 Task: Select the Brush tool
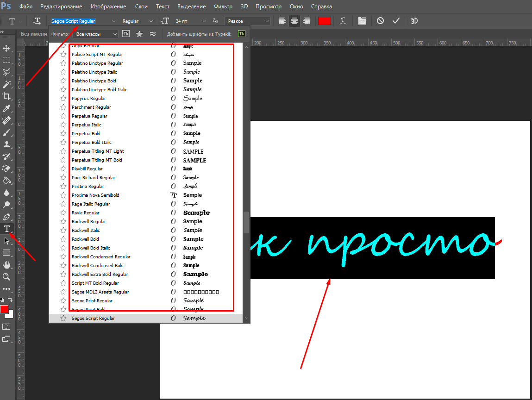click(x=6, y=132)
